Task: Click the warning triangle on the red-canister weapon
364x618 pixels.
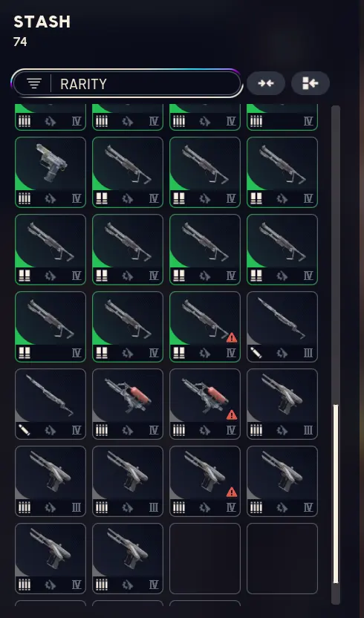Action: point(232,415)
